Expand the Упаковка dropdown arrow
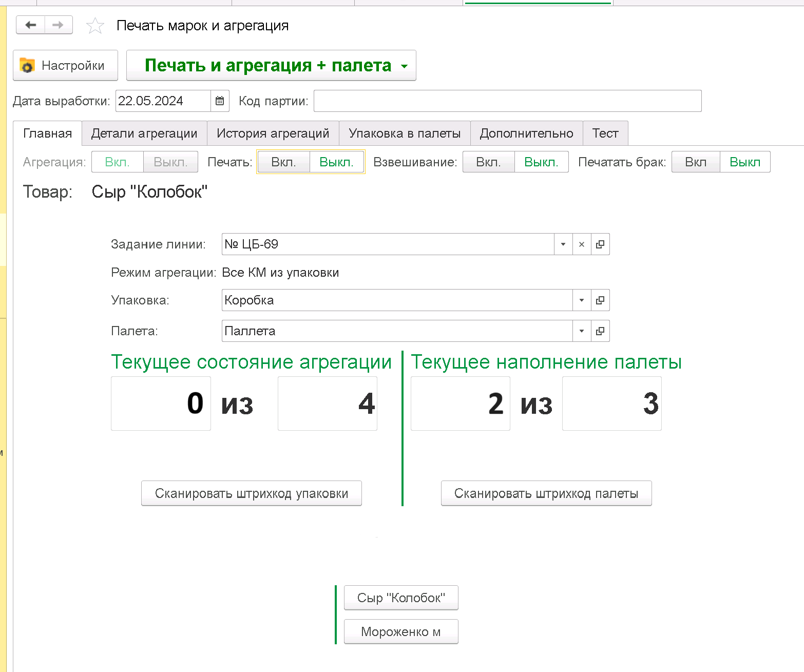 click(582, 300)
